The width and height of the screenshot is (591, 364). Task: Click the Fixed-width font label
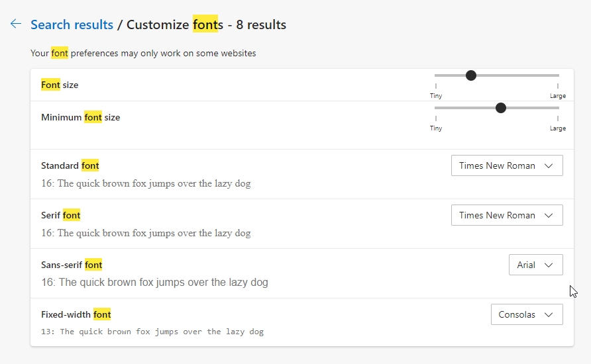point(76,315)
